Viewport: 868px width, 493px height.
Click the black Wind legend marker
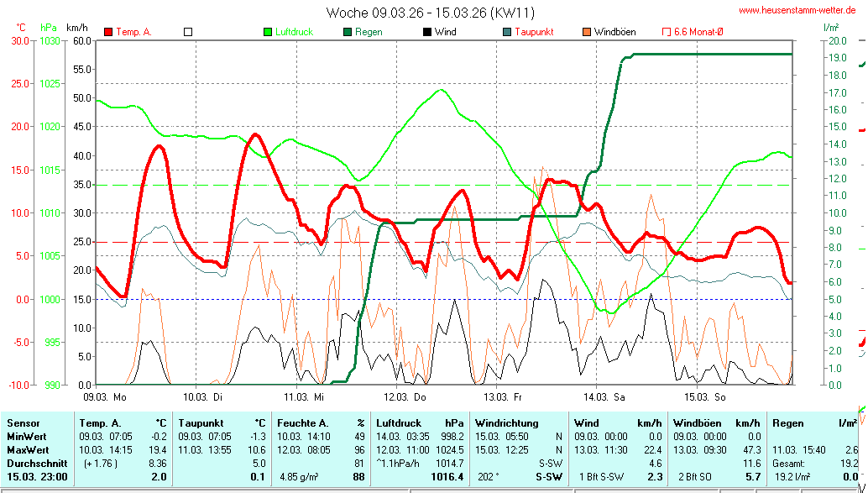click(x=427, y=32)
